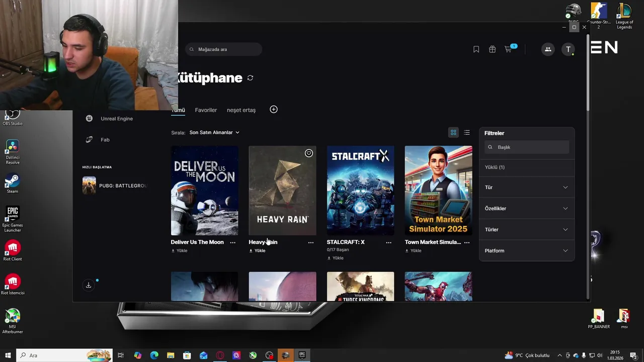Open the wishlist bookmark icon
Screen dimensions: 644x362
(x=476, y=49)
